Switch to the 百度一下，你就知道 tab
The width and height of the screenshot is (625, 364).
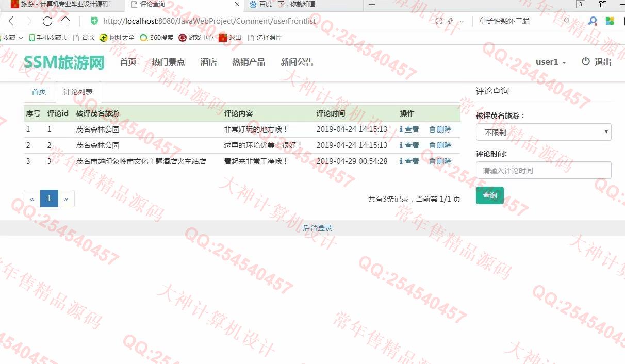point(304,4)
